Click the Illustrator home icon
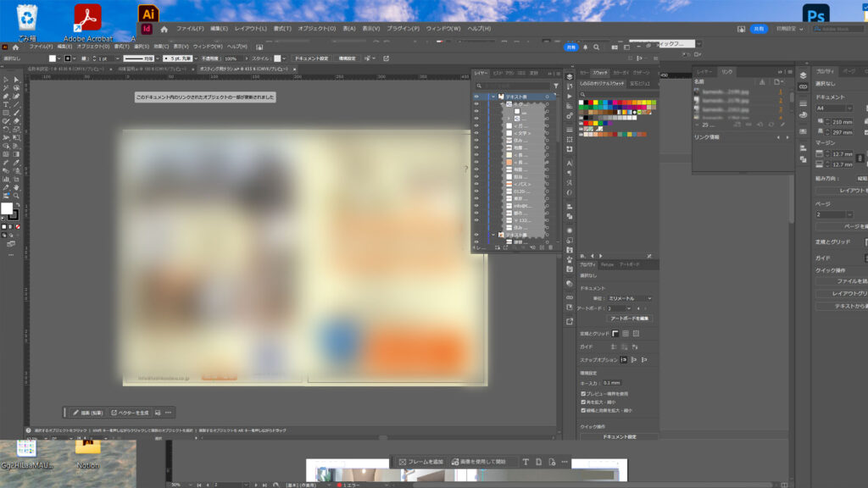The height and width of the screenshot is (488, 868). click(x=15, y=47)
